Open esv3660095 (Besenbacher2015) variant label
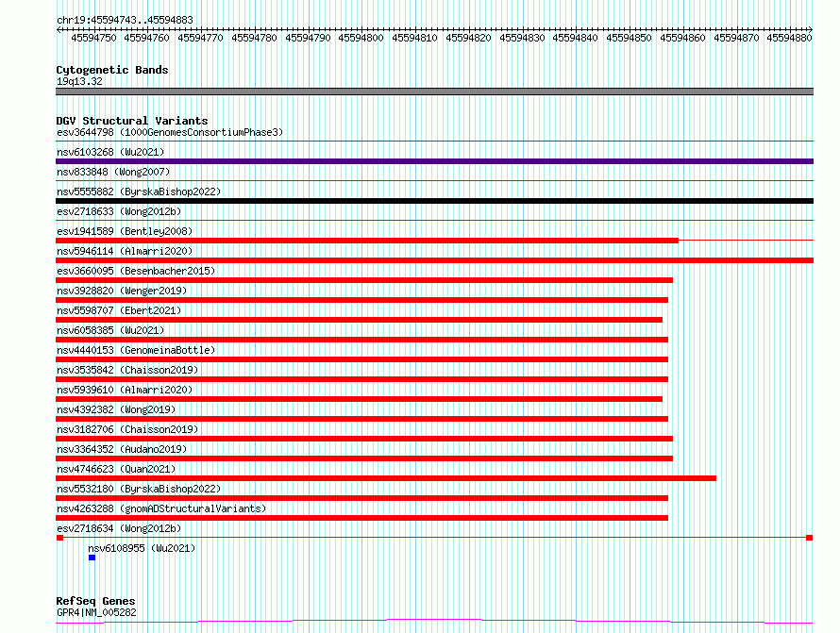The height and width of the screenshot is (633, 840). [x=136, y=271]
